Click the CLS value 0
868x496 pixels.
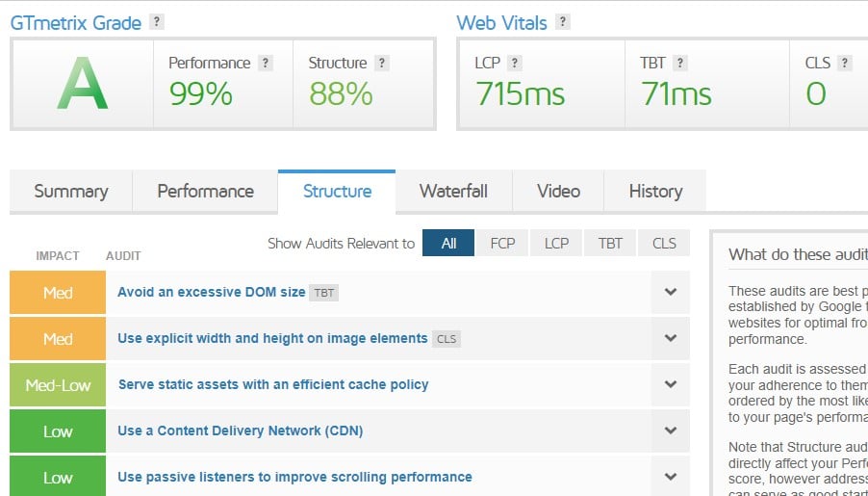[816, 93]
